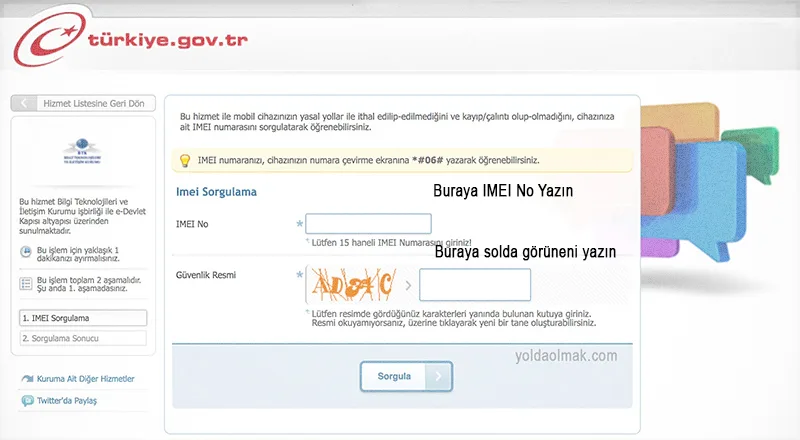Click the clock icon for estimated duration
800x440 pixels.
point(26,251)
